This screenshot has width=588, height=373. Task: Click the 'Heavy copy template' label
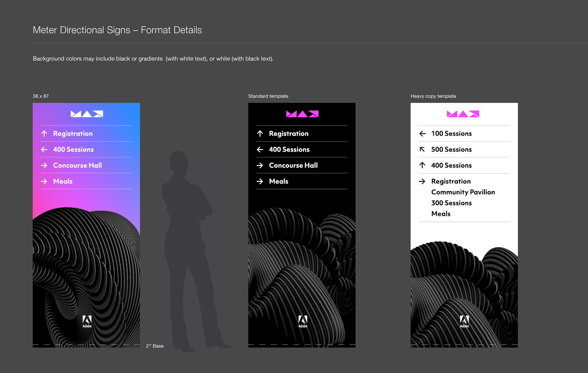[x=433, y=96]
